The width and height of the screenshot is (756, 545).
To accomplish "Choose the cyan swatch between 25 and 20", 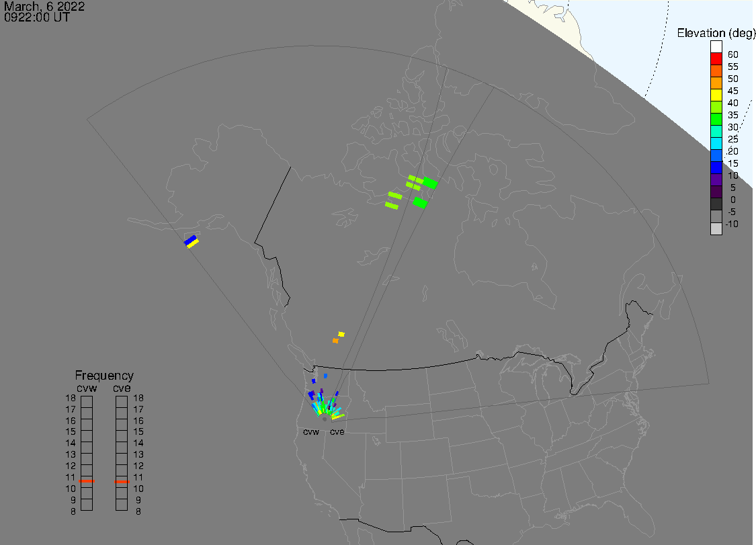I will pyautogui.click(x=716, y=143).
